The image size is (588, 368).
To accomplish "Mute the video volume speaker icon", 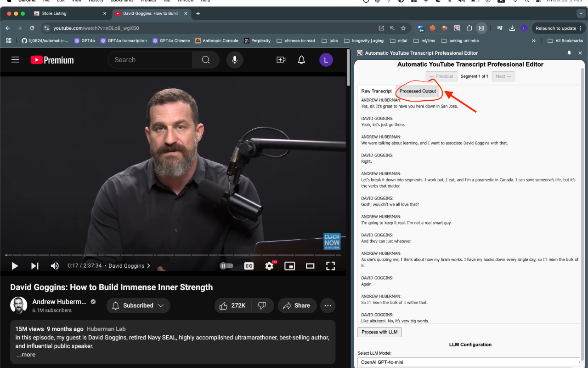I will pos(55,266).
